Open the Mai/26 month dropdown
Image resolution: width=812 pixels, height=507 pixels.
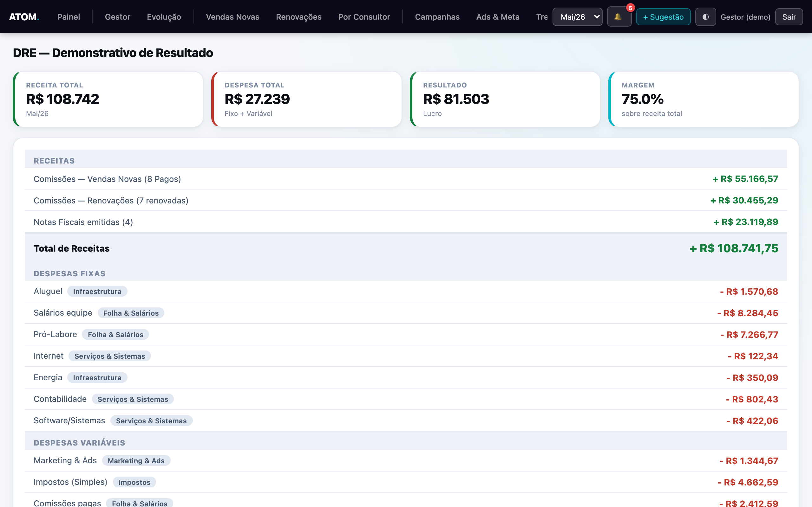click(577, 17)
